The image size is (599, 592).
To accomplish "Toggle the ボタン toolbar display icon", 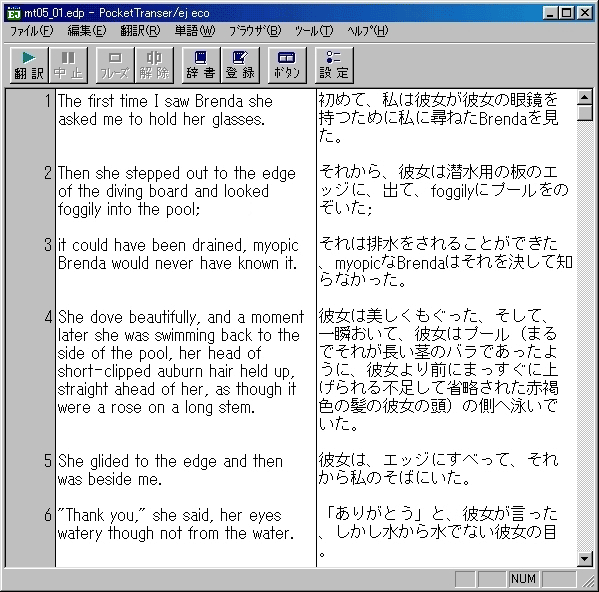I will 287,65.
